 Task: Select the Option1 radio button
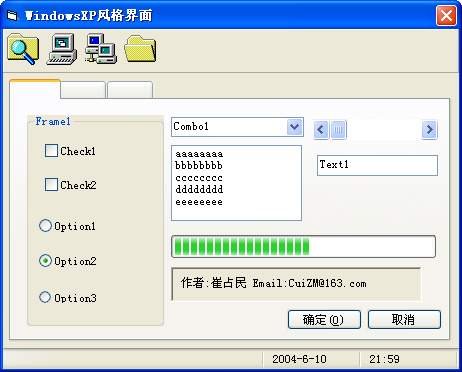(x=45, y=226)
